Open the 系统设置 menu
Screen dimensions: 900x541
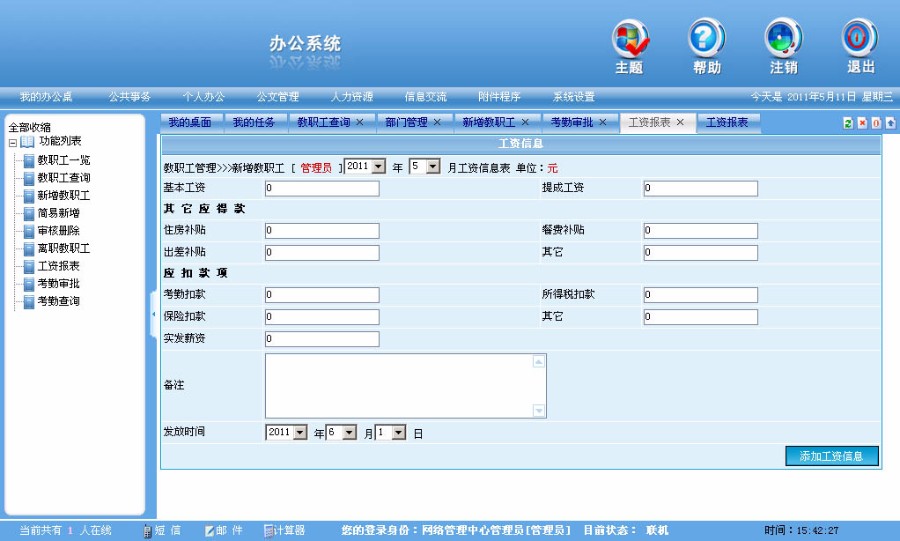coord(573,96)
